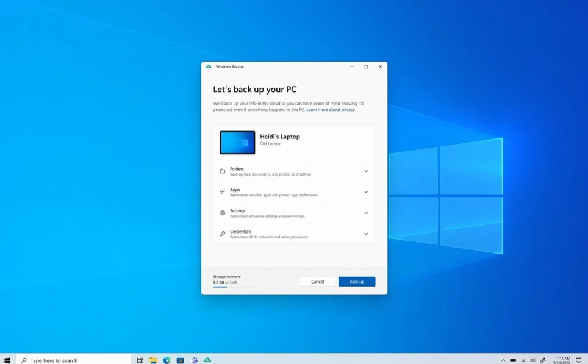Screen dimensions: 588x364
Task: Show hidden system tray icons
Action: point(503,360)
